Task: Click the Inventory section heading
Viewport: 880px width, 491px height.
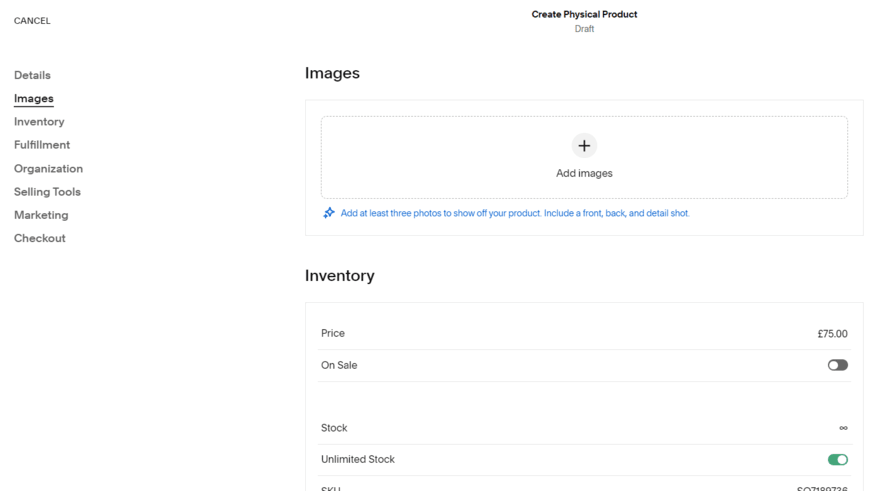Action: [x=340, y=276]
